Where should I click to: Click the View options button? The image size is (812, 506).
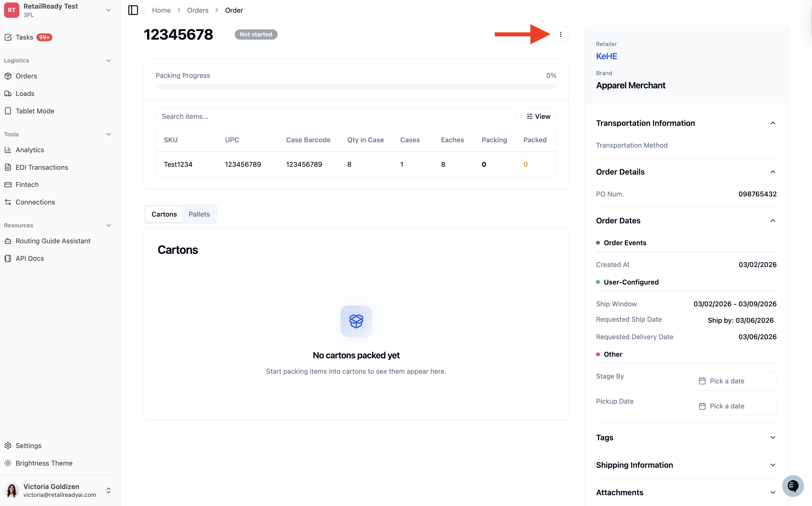[x=538, y=116]
